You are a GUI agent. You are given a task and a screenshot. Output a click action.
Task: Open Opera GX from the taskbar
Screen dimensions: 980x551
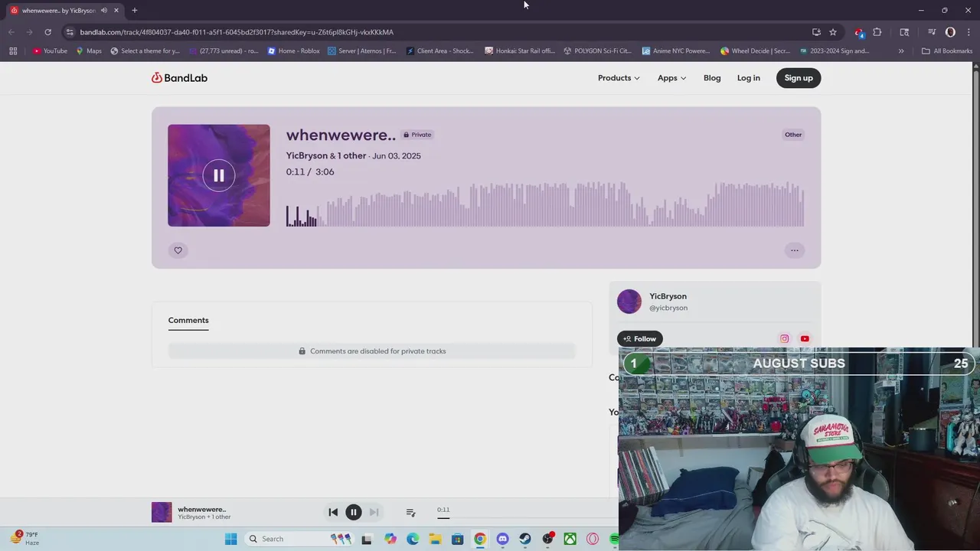click(x=593, y=539)
